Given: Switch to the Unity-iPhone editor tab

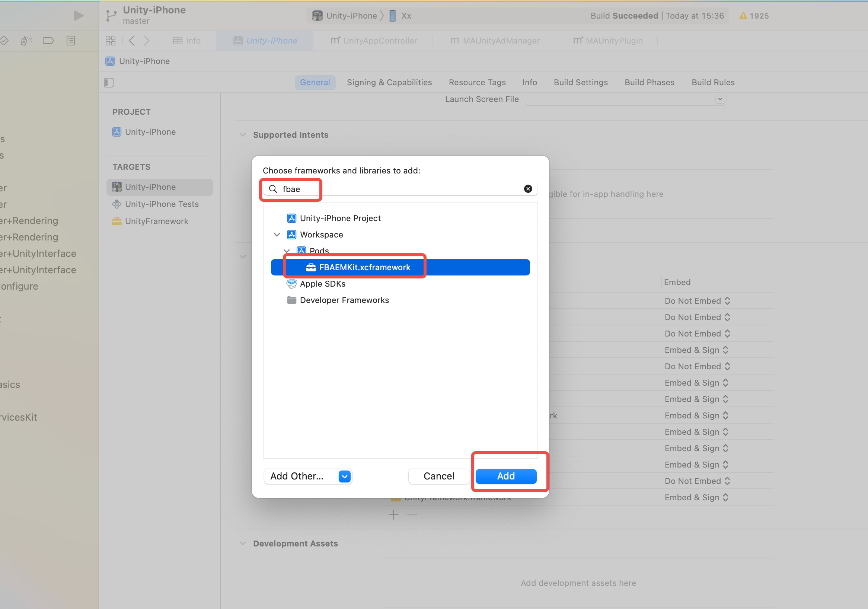Looking at the screenshot, I should click(265, 41).
